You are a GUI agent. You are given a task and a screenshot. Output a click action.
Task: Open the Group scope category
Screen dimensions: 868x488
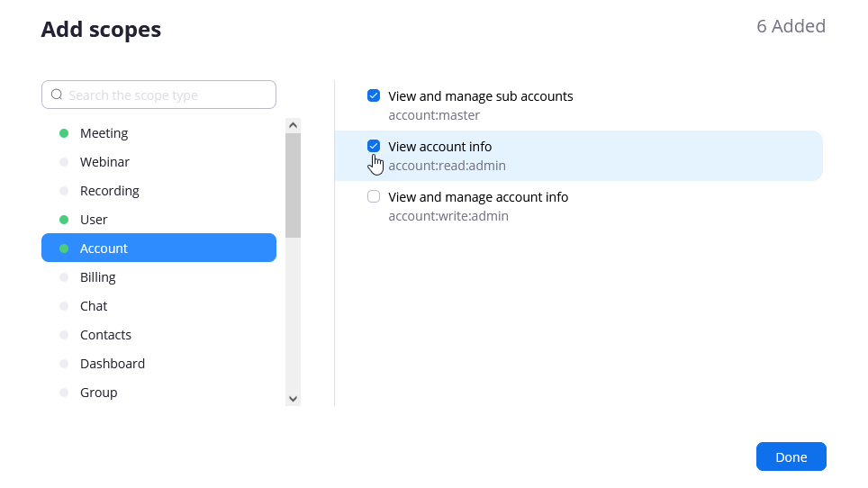click(x=98, y=393)
